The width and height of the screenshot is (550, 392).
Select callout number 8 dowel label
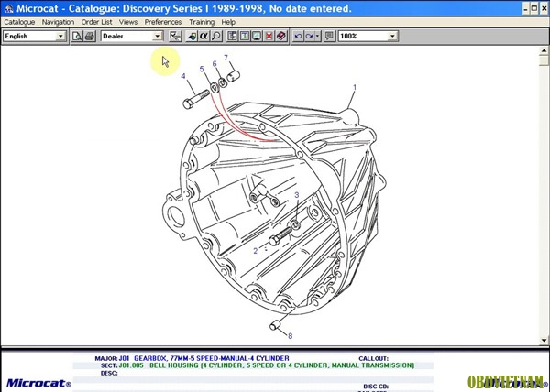[290, 336]
